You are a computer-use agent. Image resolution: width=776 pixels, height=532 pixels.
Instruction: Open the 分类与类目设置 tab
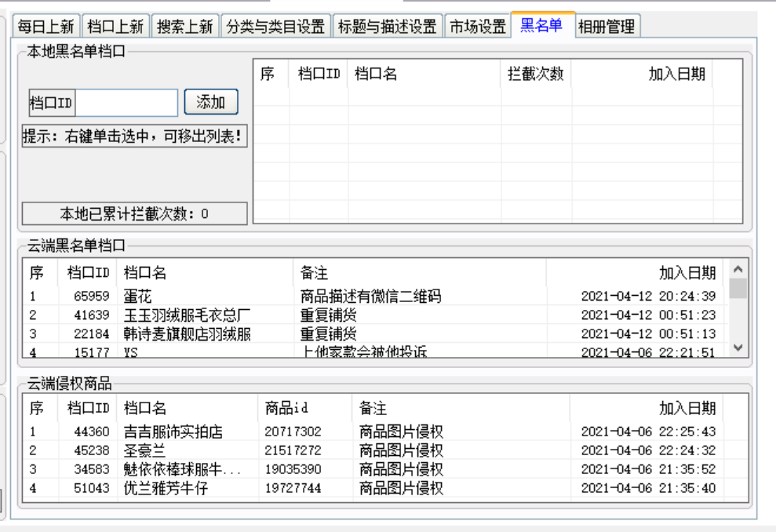pyautogui.click(x=275, y=26)
